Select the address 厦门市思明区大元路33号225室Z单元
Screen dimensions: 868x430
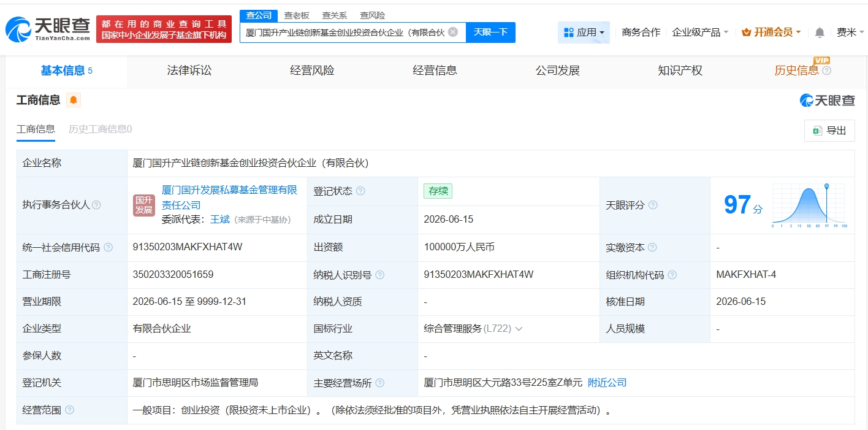point(503,383)
